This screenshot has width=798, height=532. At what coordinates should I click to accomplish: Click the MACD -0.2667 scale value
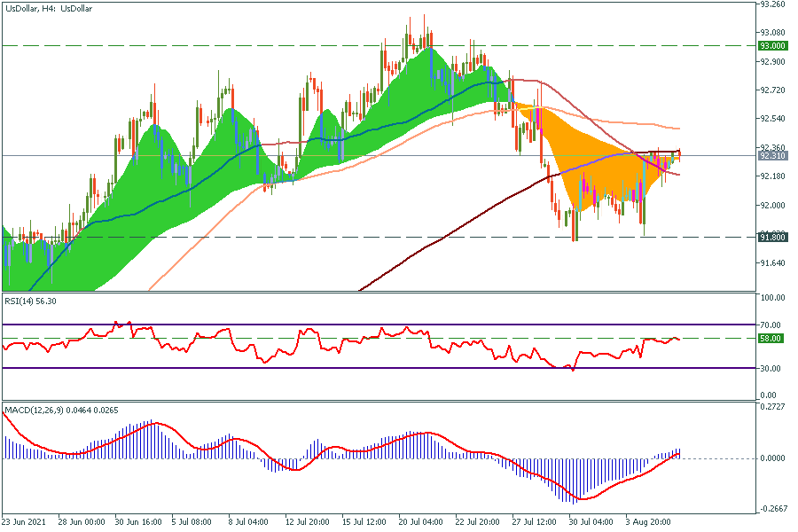[772, 510]
